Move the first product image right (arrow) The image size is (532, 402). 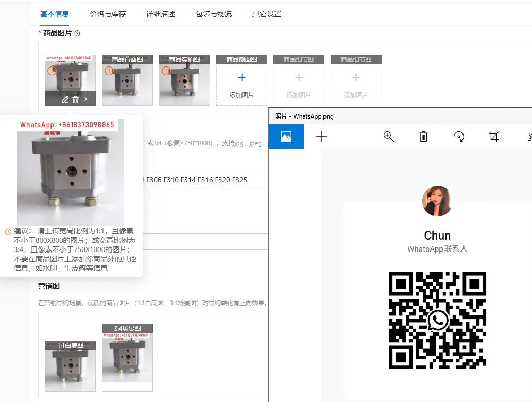pos(86,99)
